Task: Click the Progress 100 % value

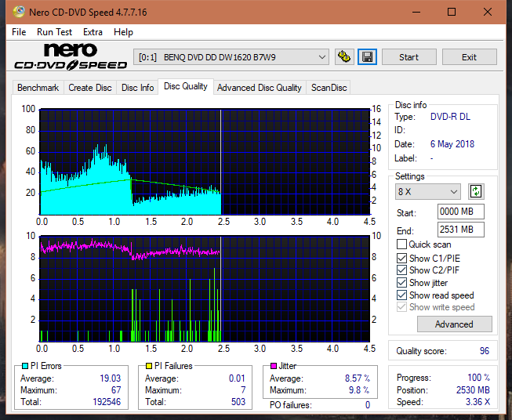Action: [479, 378]
